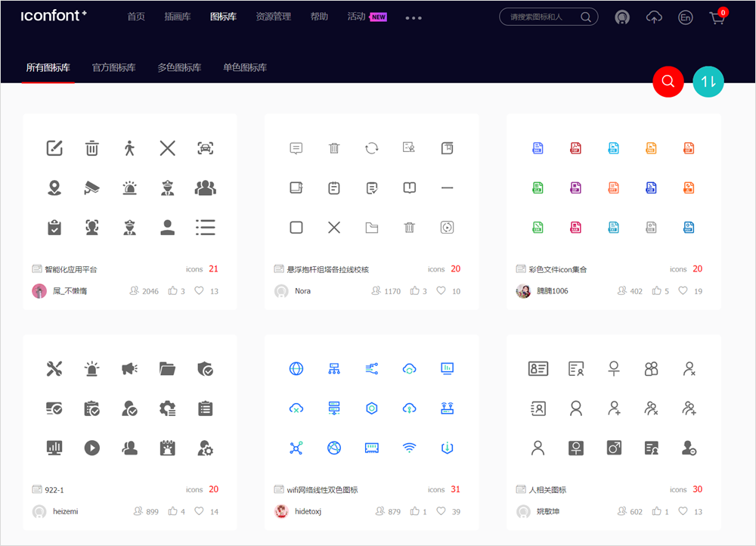
Task: Switch to the 单色图标库 tab
Action: 245,67
